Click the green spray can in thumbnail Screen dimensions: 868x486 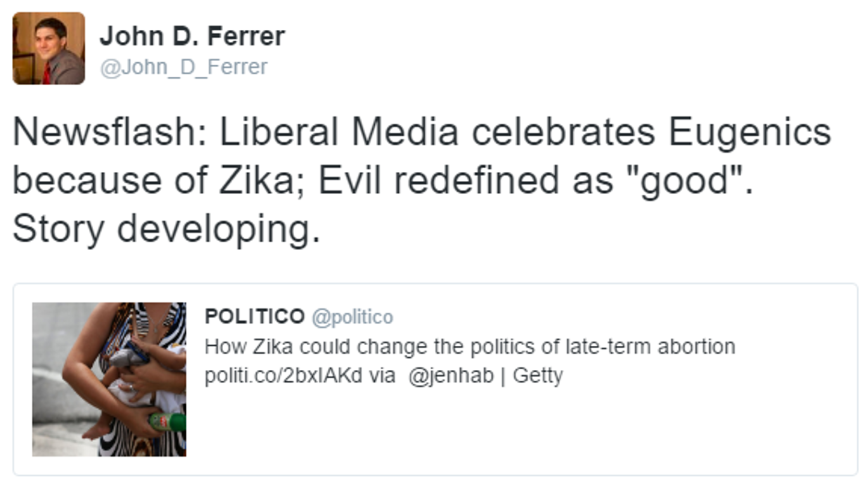tap(169, 422)
